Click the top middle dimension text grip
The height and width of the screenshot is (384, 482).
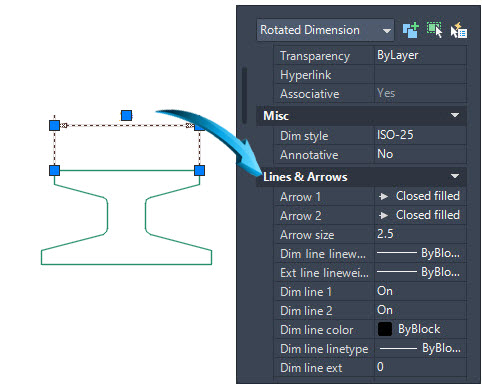[126, 116]
